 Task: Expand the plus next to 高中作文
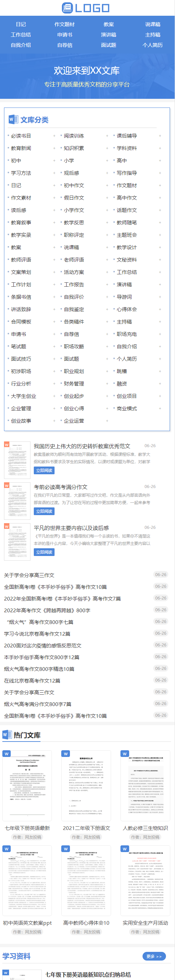point(160,198)
